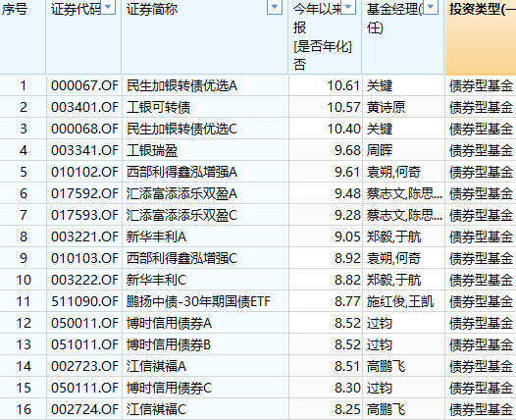Select code cell 003341.OF
The width and height of the screenshot is (516, 420).
click(x=84, y=150)
